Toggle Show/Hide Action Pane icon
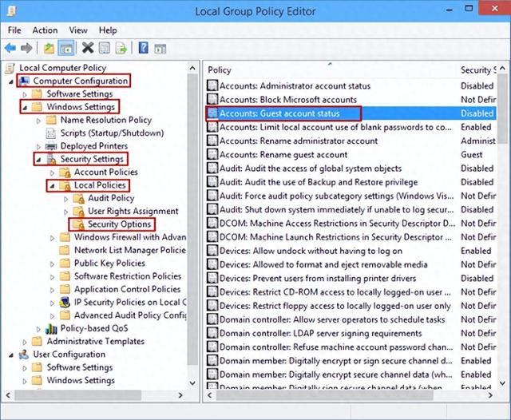 pyautogui.click(x=160, y=49)
